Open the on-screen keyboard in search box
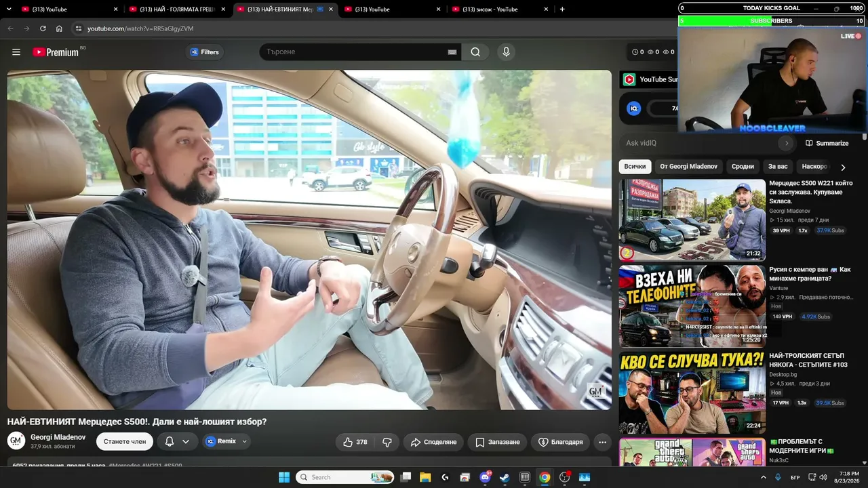 click(452, 52)
